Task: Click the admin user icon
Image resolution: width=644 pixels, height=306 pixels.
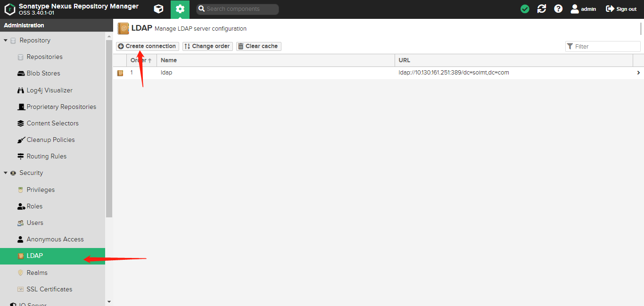Action: 575,9
